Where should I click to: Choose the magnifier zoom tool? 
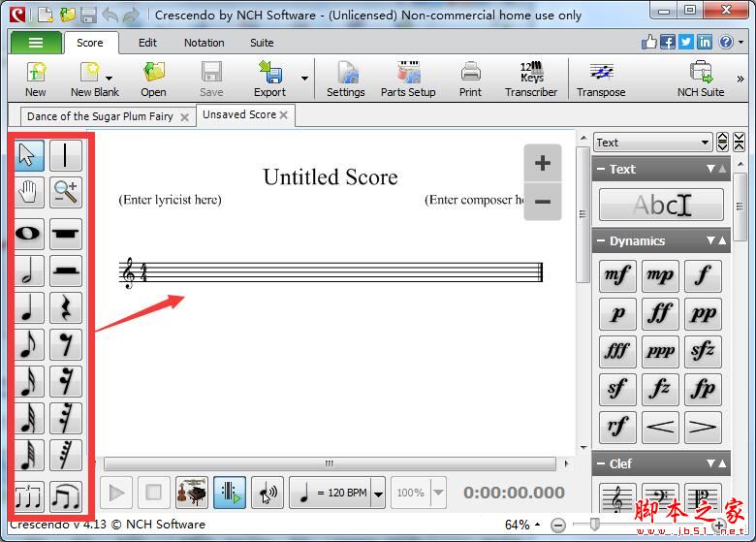click(x=66, y=192)
